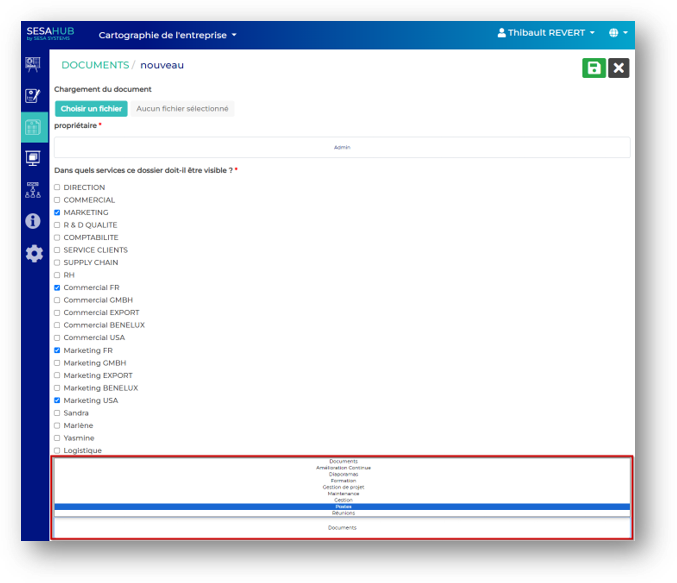
Task: Tick the Logistique checkbox
Action: click(57, 451)
